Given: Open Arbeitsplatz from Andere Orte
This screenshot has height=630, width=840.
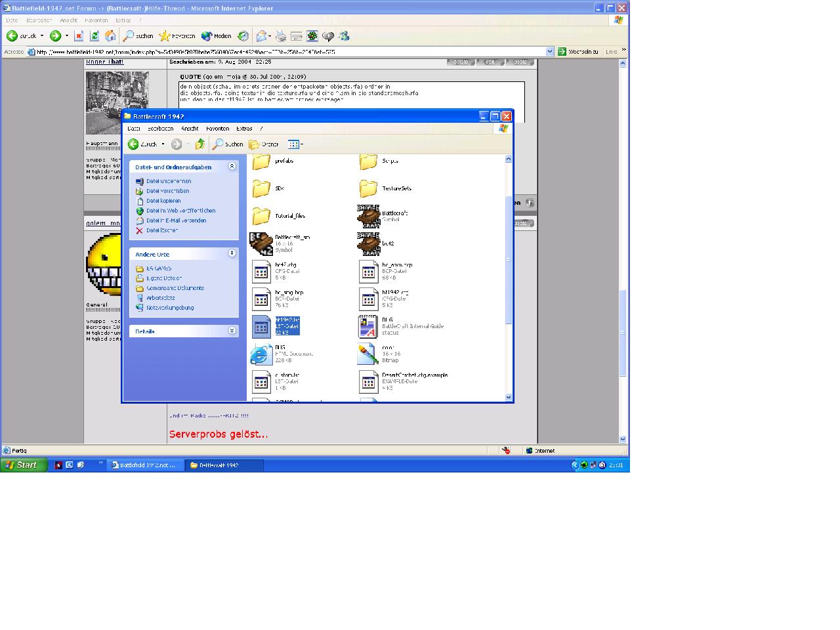Looking at the screenshot, I should [160, 298].
